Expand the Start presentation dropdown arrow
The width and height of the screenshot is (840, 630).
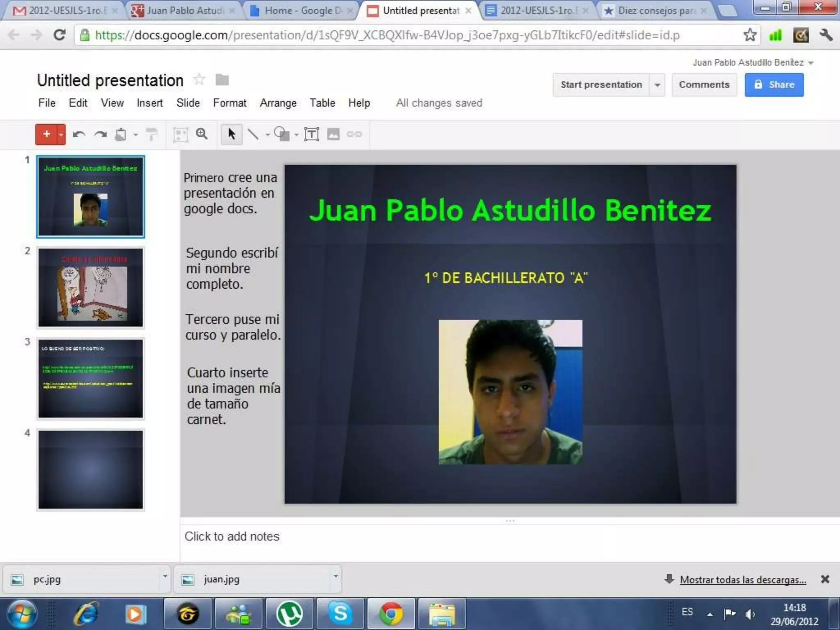point(657,85)
